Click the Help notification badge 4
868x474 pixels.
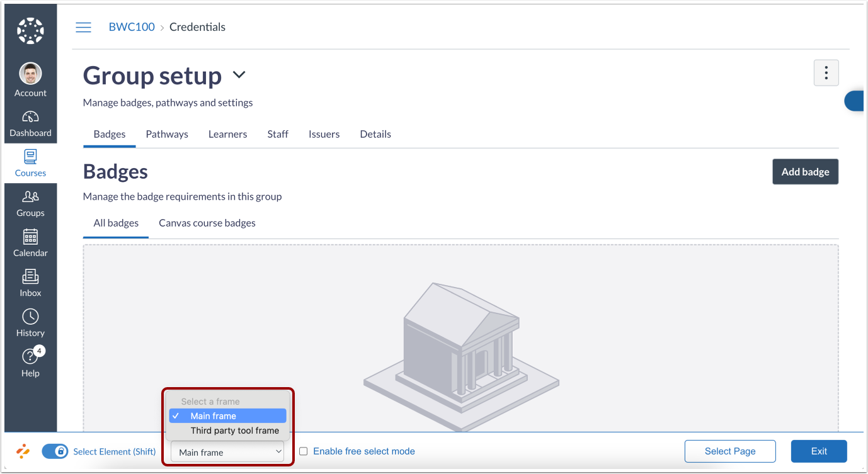click(x=39, y=351)
